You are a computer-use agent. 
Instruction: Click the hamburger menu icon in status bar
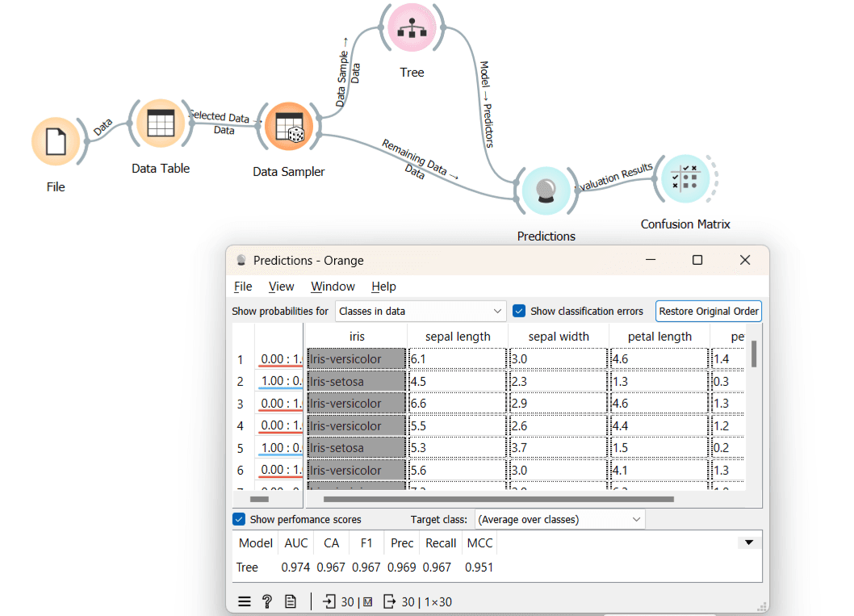pyautogui.click(x=245, y=601)
